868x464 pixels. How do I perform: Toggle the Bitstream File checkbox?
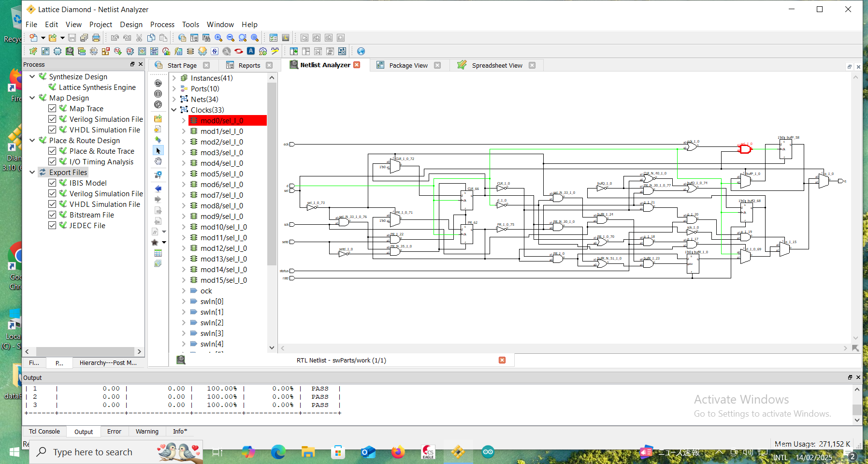click(52, 215)
